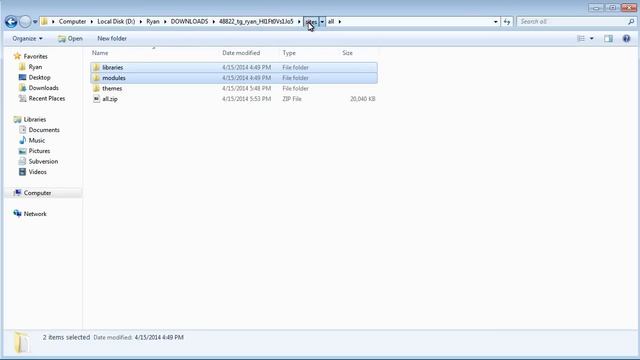Expand the arrow after Local Disk (D:)
The width and height of the screenshot is (640, 360).
[141, 22]
